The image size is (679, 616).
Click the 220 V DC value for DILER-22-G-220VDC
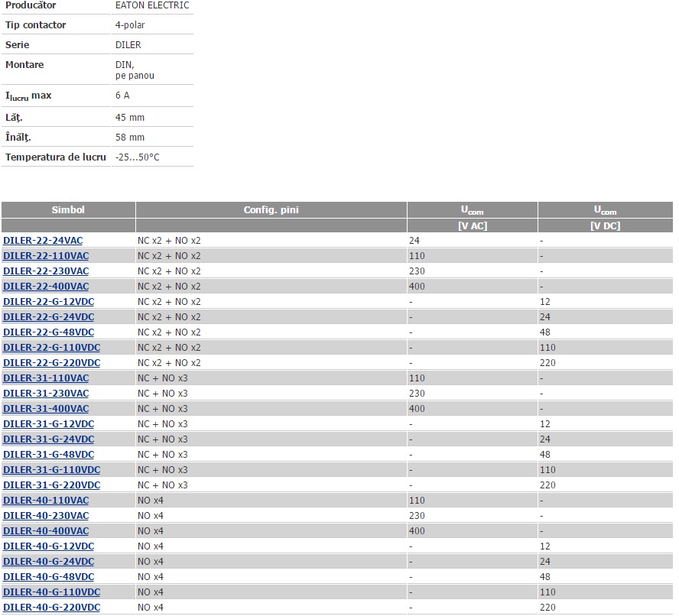pyautogui.click(x=547, y=363)
